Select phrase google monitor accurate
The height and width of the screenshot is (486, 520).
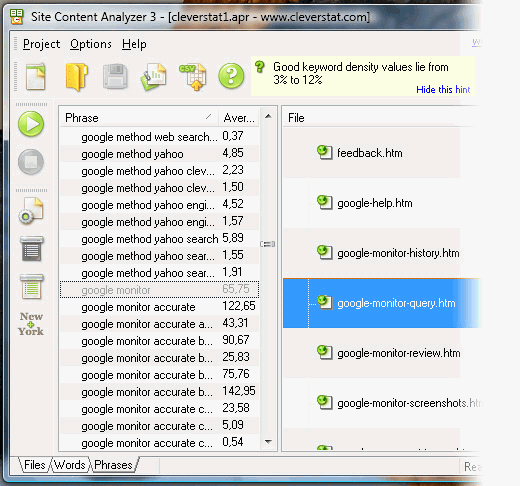tap(159, 307)
